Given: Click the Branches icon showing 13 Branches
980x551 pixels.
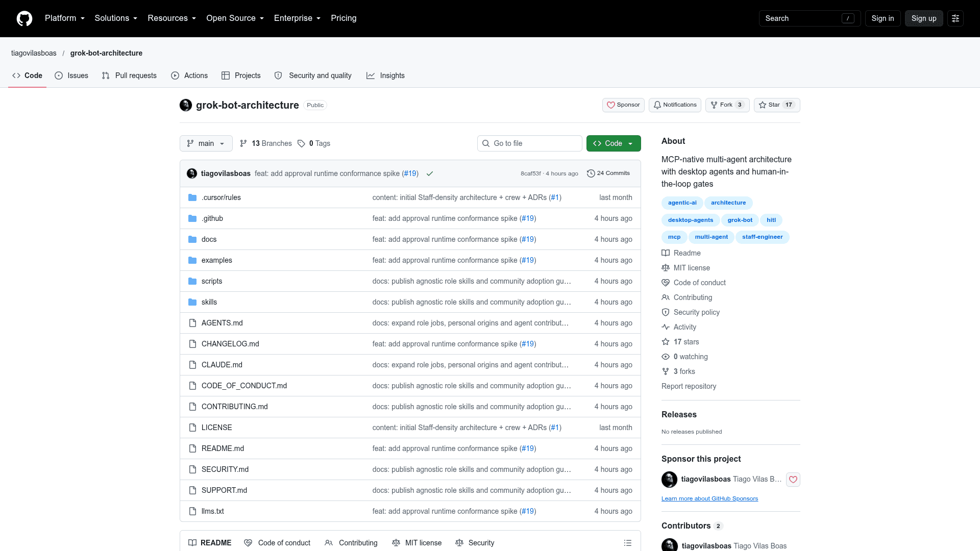Looking at the screenshot, I should pyautogui.click(x=243, y=143).
